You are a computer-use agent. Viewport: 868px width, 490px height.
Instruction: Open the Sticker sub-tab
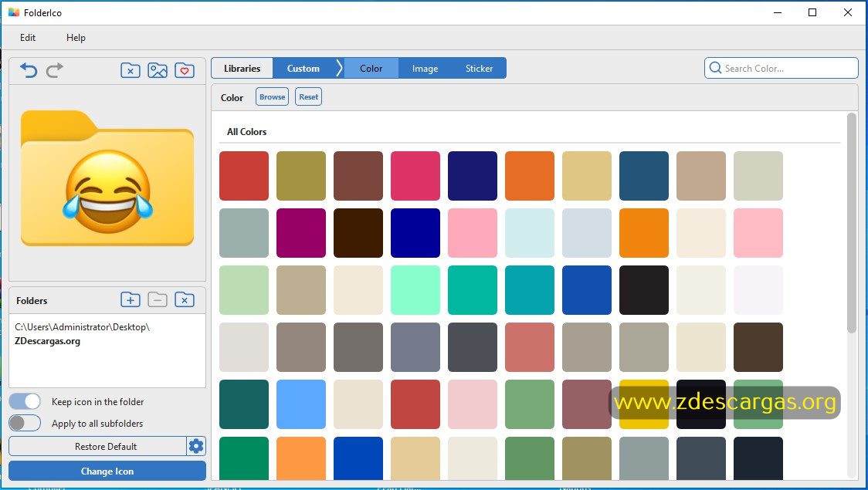pyautogui.click(x=479, y=68)
